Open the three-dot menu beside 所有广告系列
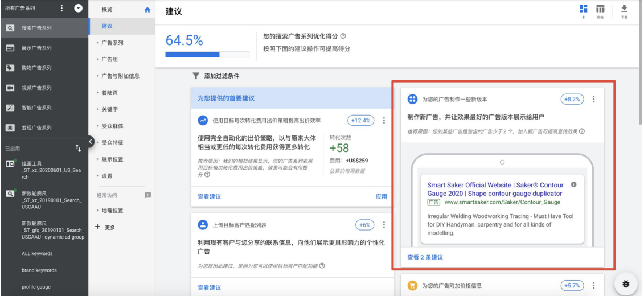 pyautogui.click(x=61, y=8)
